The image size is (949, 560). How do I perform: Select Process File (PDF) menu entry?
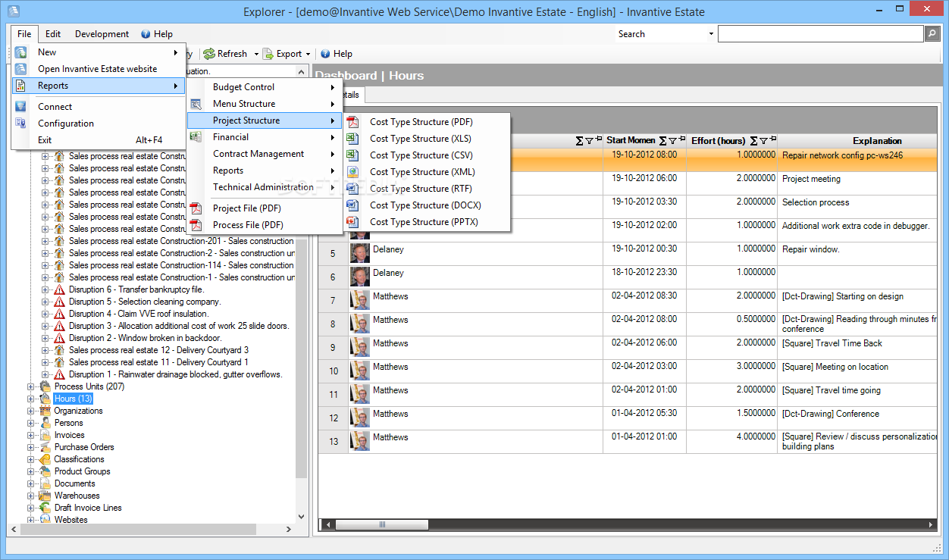point(264,225)
